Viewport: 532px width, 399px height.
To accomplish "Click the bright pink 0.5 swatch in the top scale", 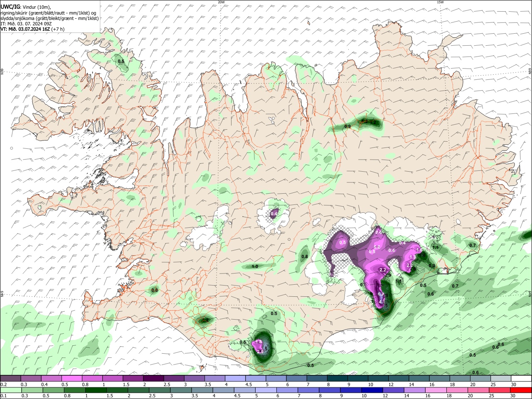I will [71, 378].
